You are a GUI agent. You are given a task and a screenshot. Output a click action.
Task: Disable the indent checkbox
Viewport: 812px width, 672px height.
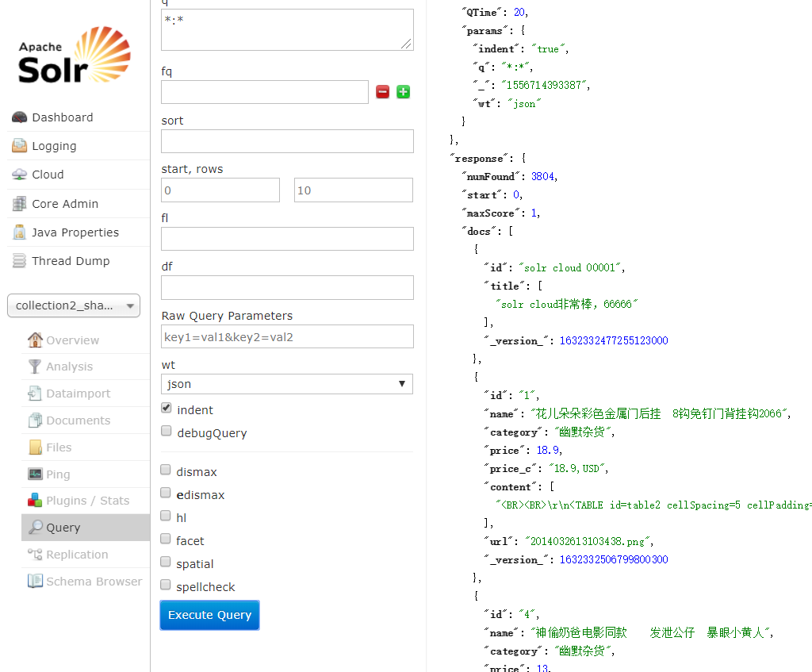pyautogui.click(x=166, y=407)
